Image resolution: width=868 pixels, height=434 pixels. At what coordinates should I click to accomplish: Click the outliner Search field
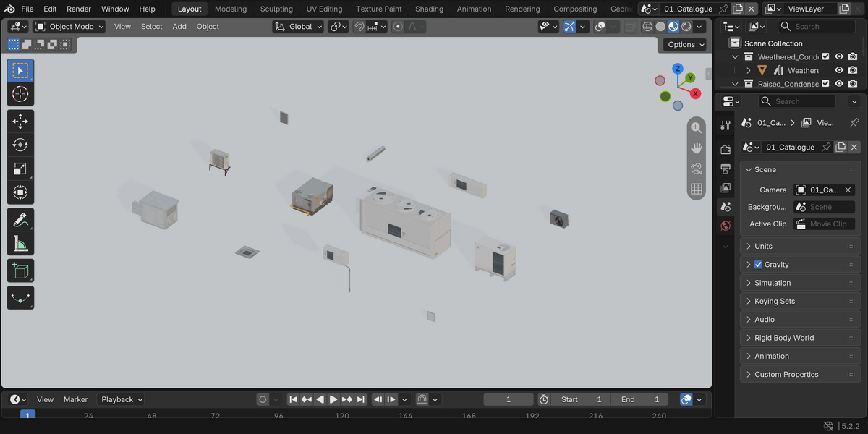coord(816,27)
